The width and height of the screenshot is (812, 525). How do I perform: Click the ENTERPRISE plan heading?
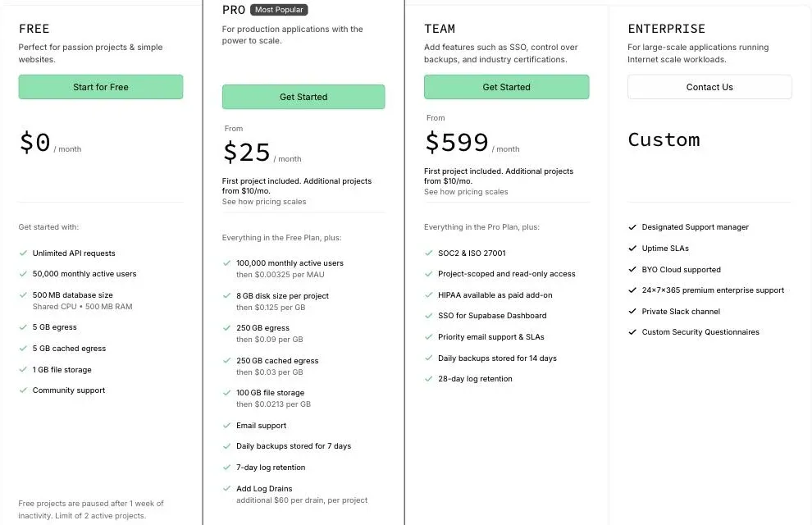tap(667, 29)
